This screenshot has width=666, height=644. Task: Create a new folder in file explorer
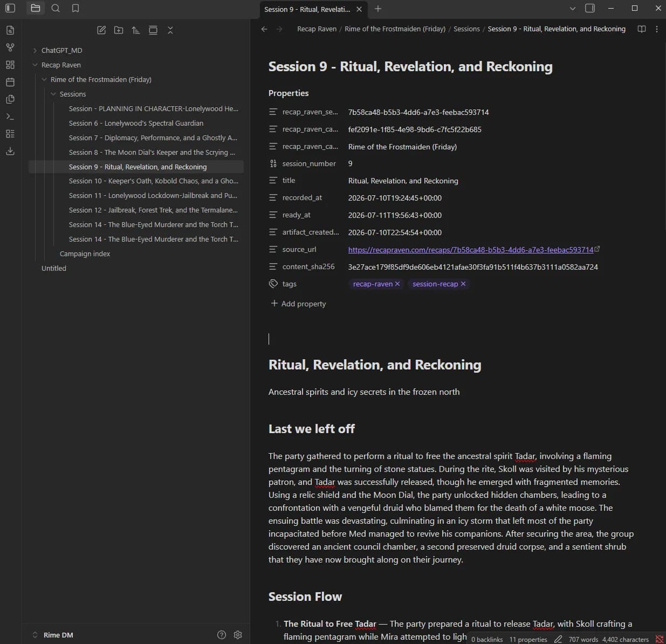119,30
